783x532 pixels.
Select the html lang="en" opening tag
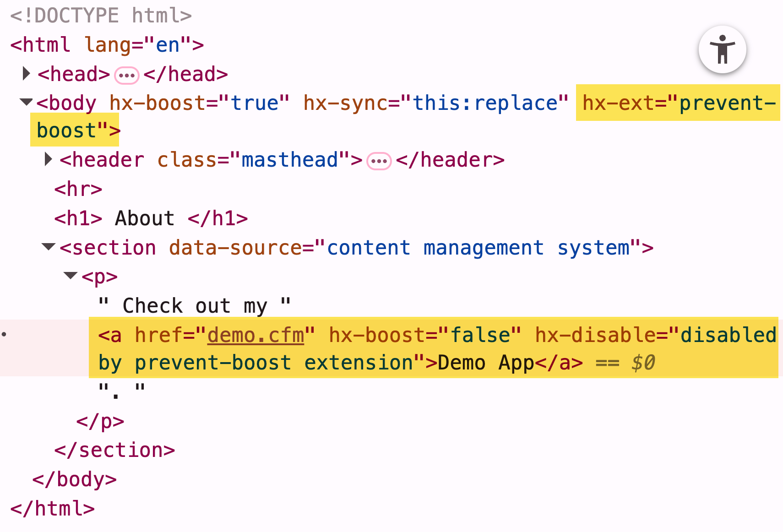(x=107, y=45)
